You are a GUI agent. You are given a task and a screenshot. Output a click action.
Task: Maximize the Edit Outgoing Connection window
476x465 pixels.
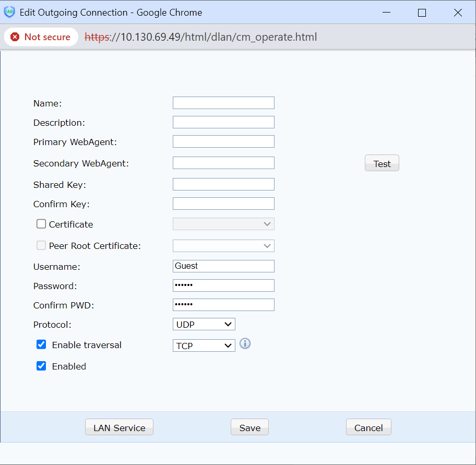coord(422,13)
